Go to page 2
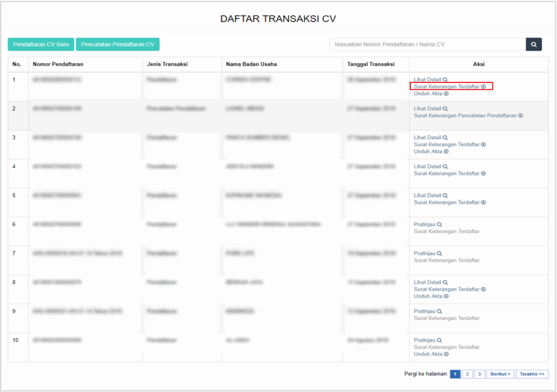This screenshot has width=557, height=392. (467, 374)
